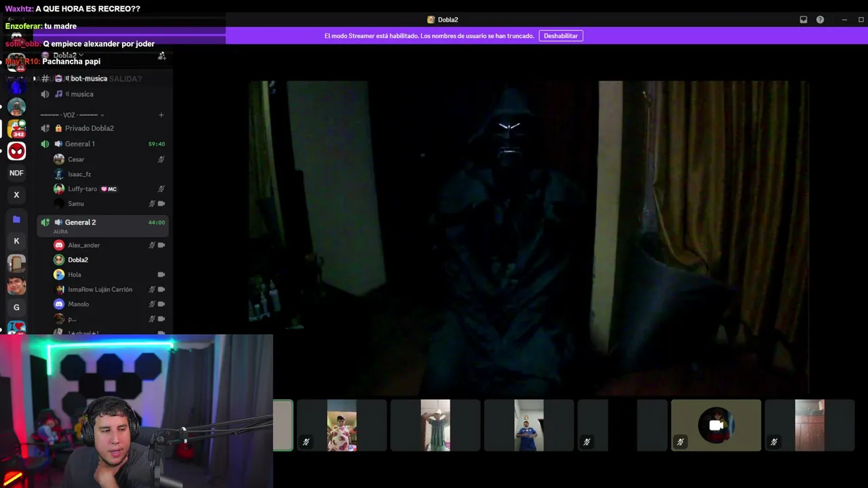Click the muted mic icon beside Samu
The image size is (868, 488).
152,203
